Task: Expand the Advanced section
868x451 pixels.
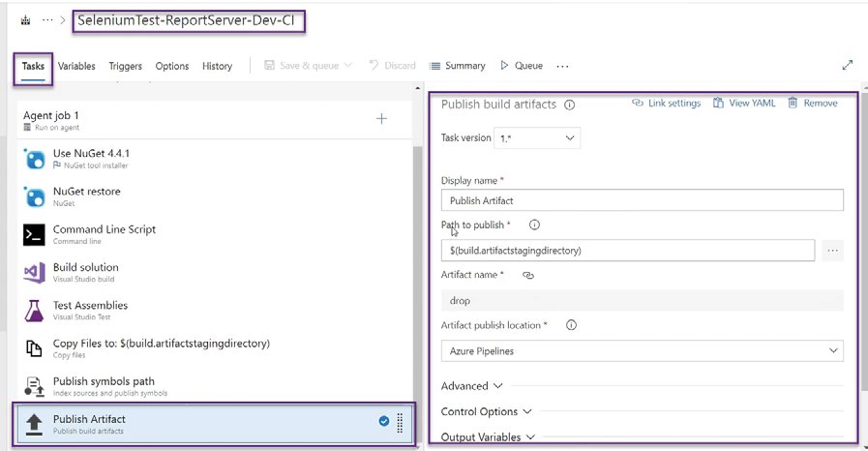Action: (471, 386)
